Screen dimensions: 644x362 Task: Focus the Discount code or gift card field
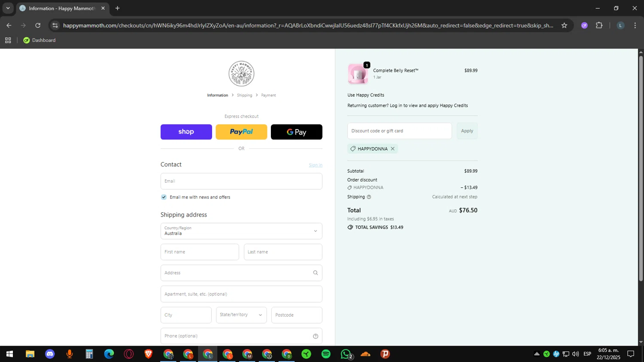(x=399, y=131)
